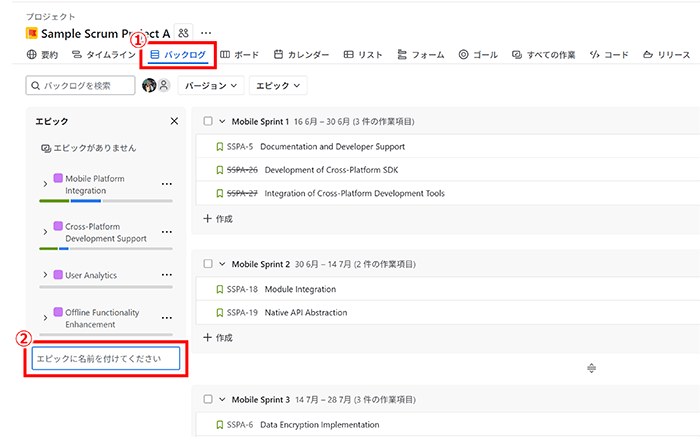The width and height of the screenshot is (700, 437).
Task: Open the バージョン dropdown filter
Action: click(210, 87)
